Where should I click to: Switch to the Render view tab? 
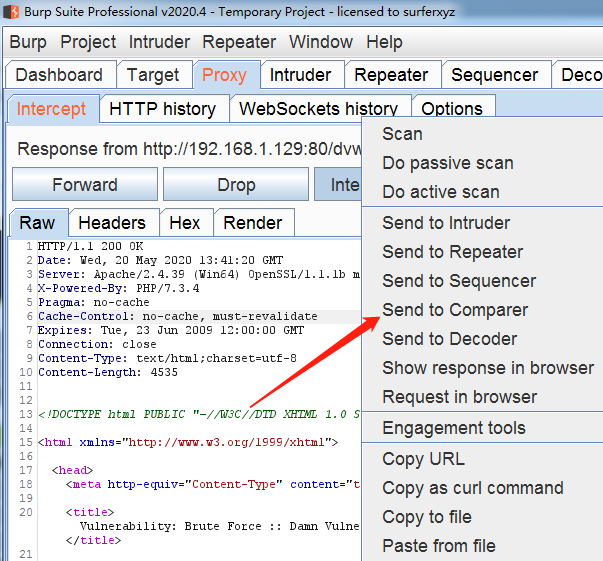tap(253, 223)
